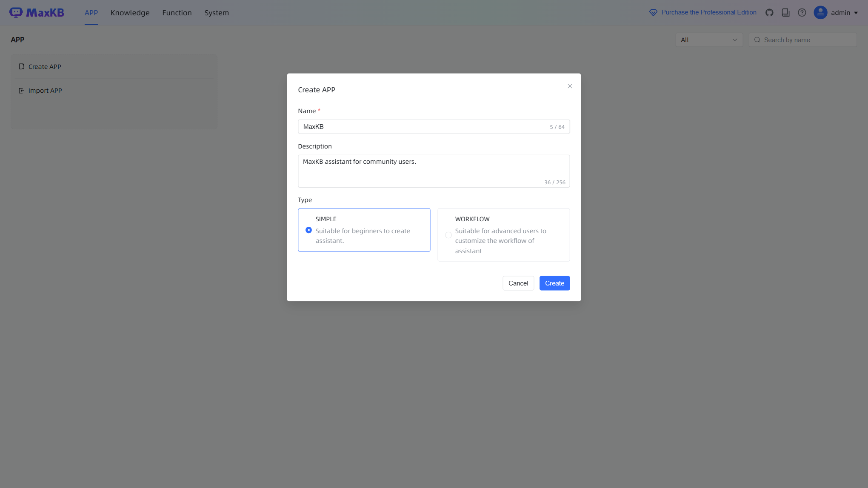Open the documentation book icon
The height and width of the screenshot is (488, 868).
[x=785, y=12]
